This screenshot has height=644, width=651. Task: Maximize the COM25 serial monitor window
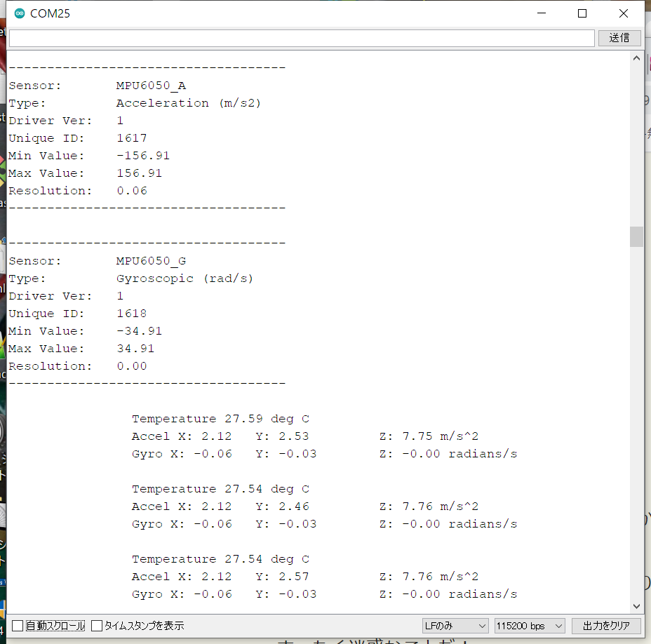click(582, 14)
